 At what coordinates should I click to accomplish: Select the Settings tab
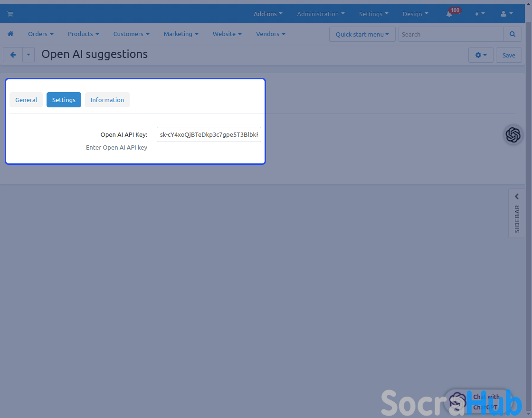pos(64,100)
